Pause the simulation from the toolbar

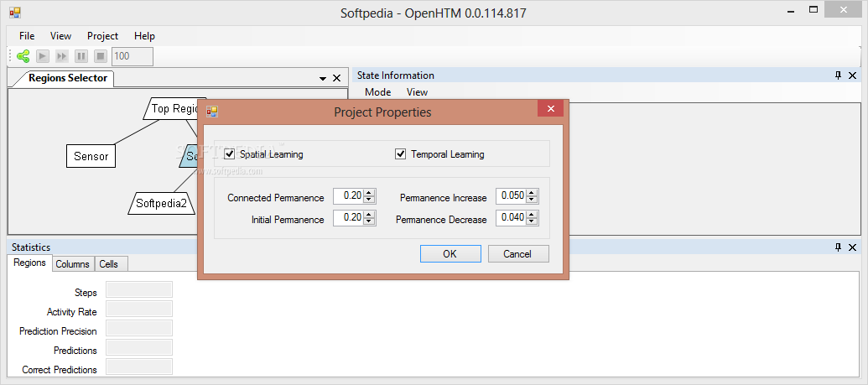81,56
